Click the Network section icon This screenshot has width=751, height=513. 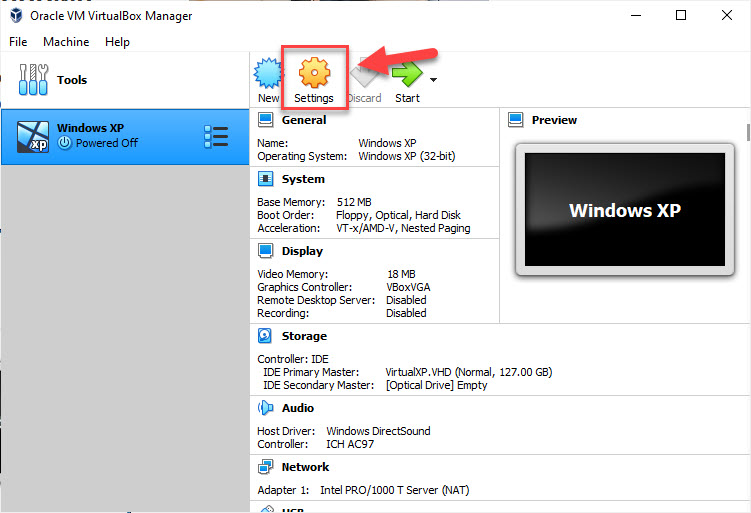[265, 467]
